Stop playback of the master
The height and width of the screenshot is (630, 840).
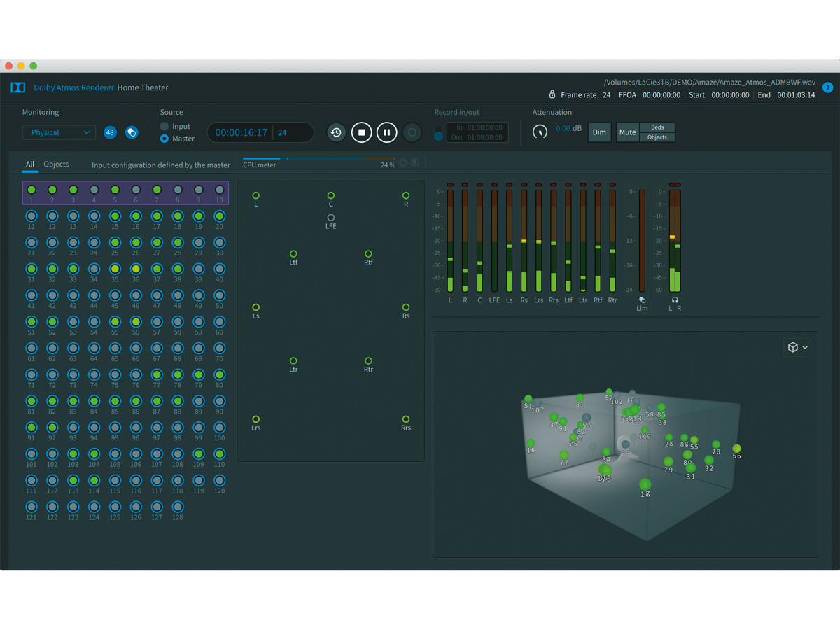(362, 132)
